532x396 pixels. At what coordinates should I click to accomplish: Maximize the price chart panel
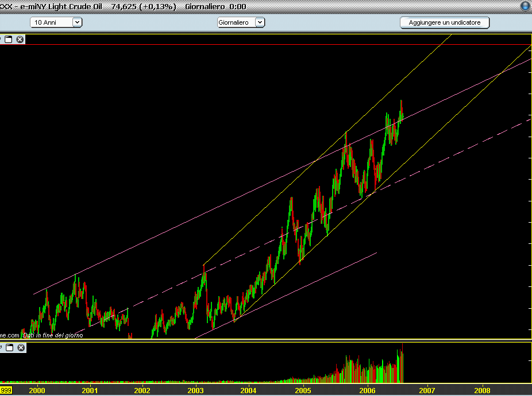point(9,40)
